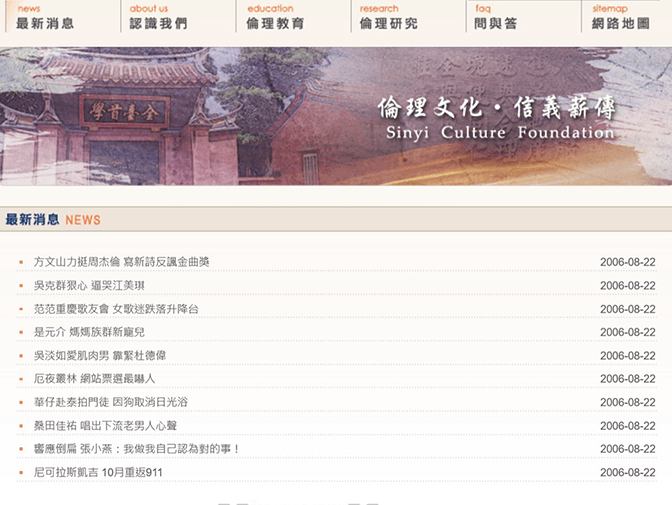Open news item 吳克群狠心 逼哭江美琪
Viewport: 672px width, 505px height.
(x=89, y=286)
